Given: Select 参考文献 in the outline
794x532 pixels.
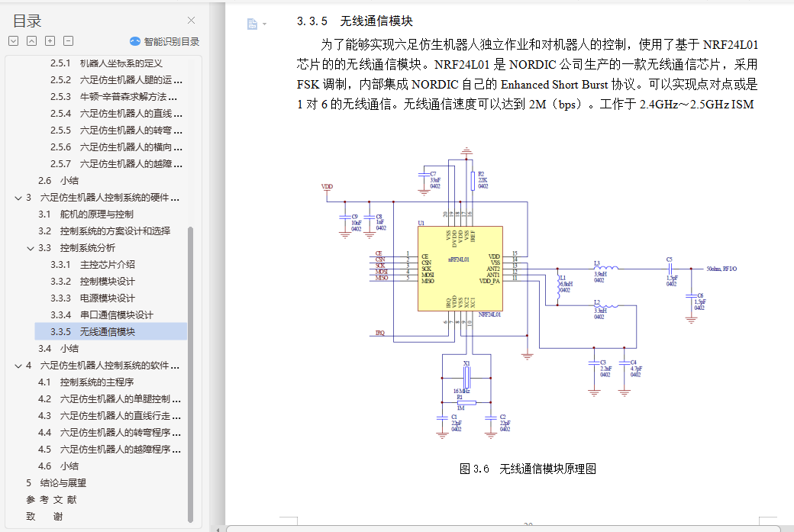Looking at the screenshot, I should [51, 500].
